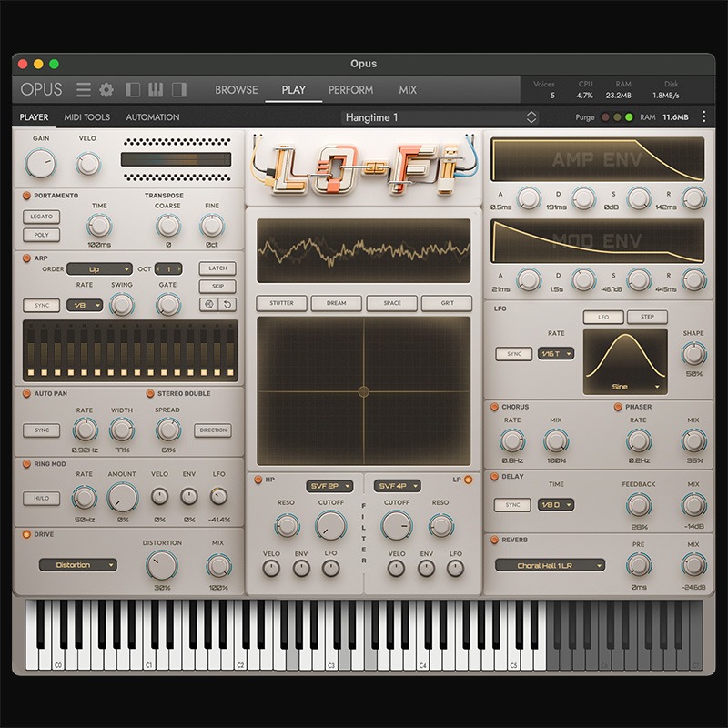The image size is (728, 728).
Task: Select the GRIT effect button
Action: 447,303
